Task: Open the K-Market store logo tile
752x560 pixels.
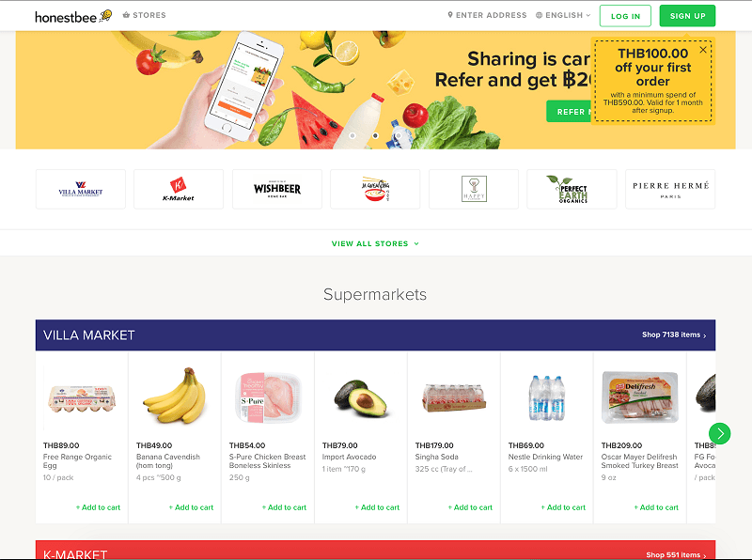Action: pyautogui.click(x=179, y=189)
